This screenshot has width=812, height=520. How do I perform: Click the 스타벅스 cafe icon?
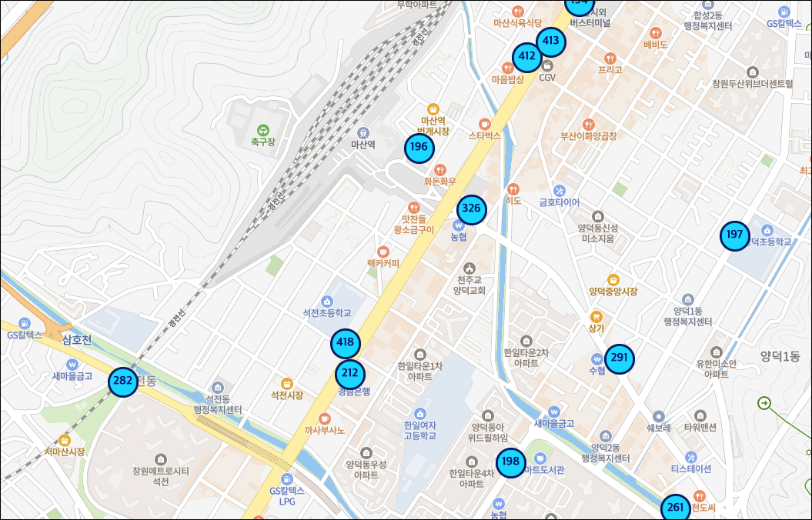pyautogui.click(x=485, y=124)
